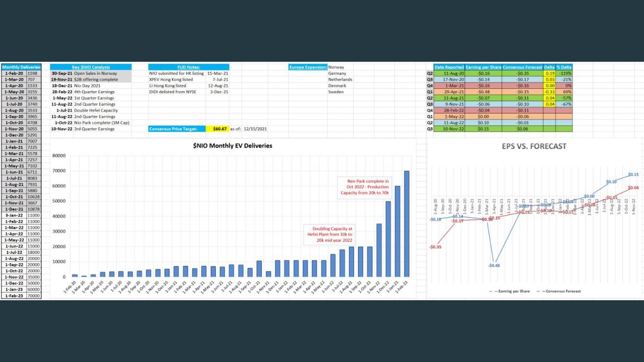
Task: Click the 69% delta cell
Action: click(x=564, y=92)
